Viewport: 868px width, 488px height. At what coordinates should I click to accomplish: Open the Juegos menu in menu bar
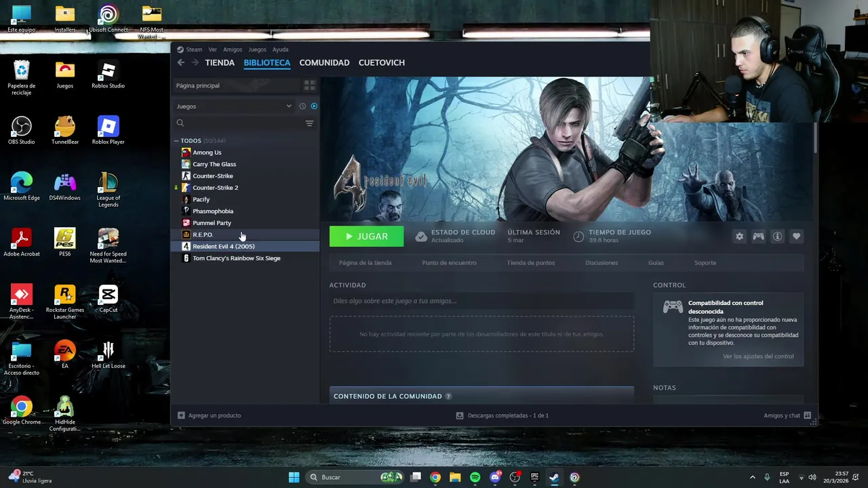click(x=257, y=49)
